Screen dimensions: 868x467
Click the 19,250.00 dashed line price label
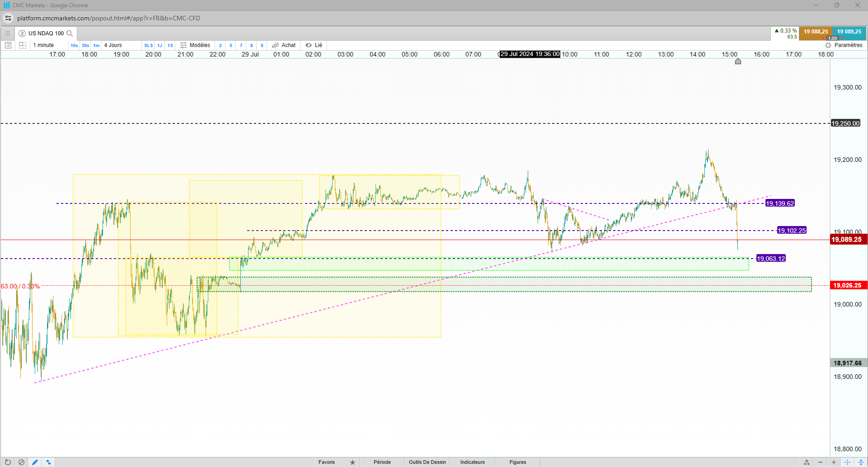click(x=846, y=123)
